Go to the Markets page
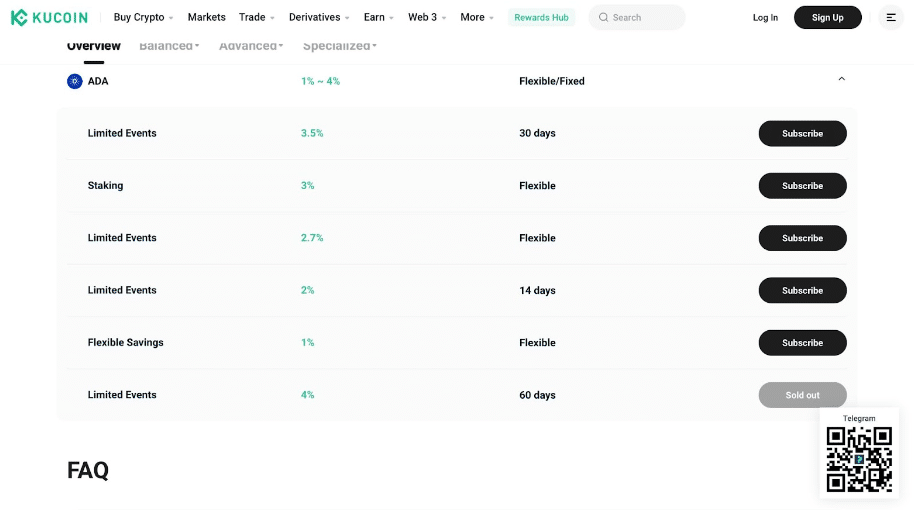 pos(206,17)
